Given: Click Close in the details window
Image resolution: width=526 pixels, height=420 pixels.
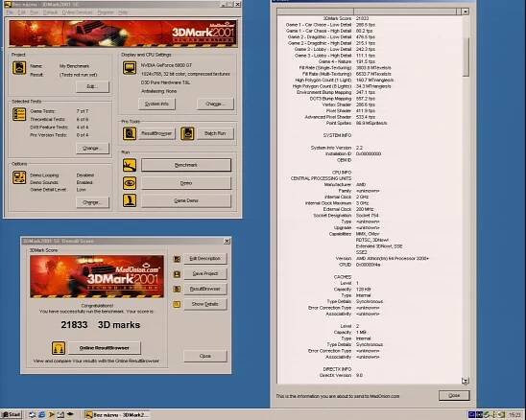Looking at the screenshot, I should pyautogui.click(x=454, y=395).
